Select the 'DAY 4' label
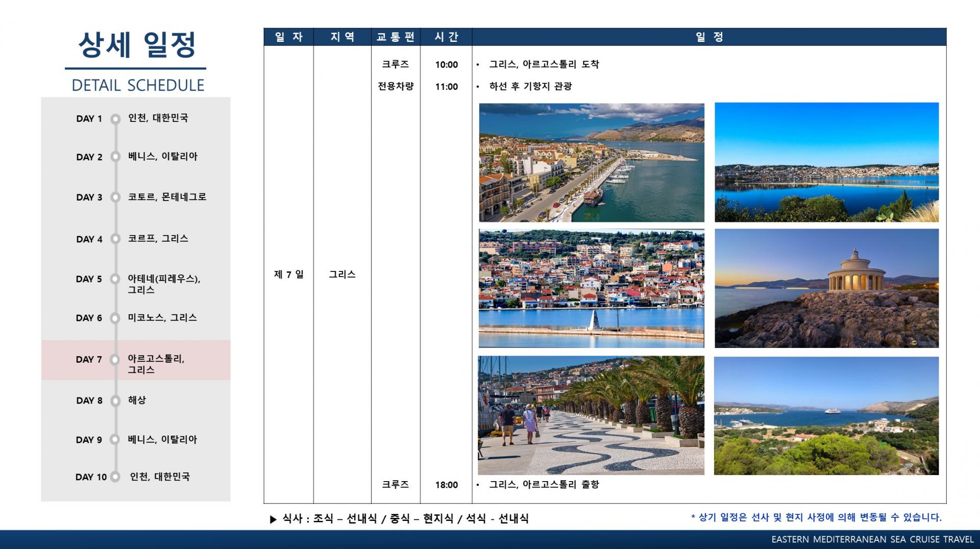 (89, 239)
